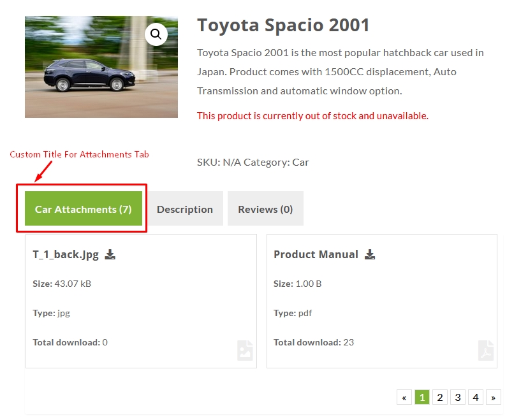Screen dimensions: 521x420
Task: Navigate to attachments page 3
Action: [x=457, y=398]
